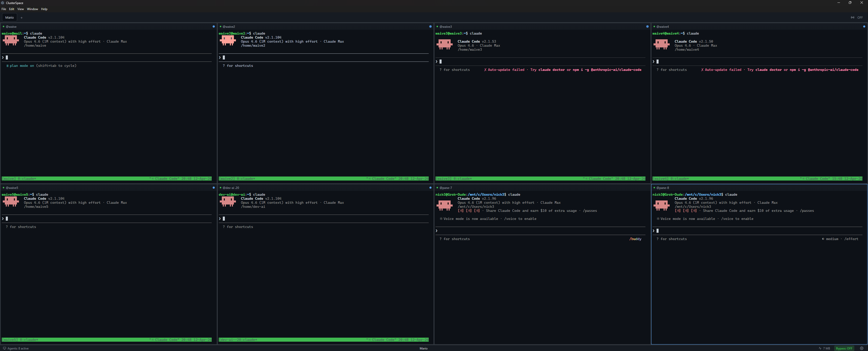Toggle the Bypass: OFF switch

pyautogui.click(x=844, y=348)
